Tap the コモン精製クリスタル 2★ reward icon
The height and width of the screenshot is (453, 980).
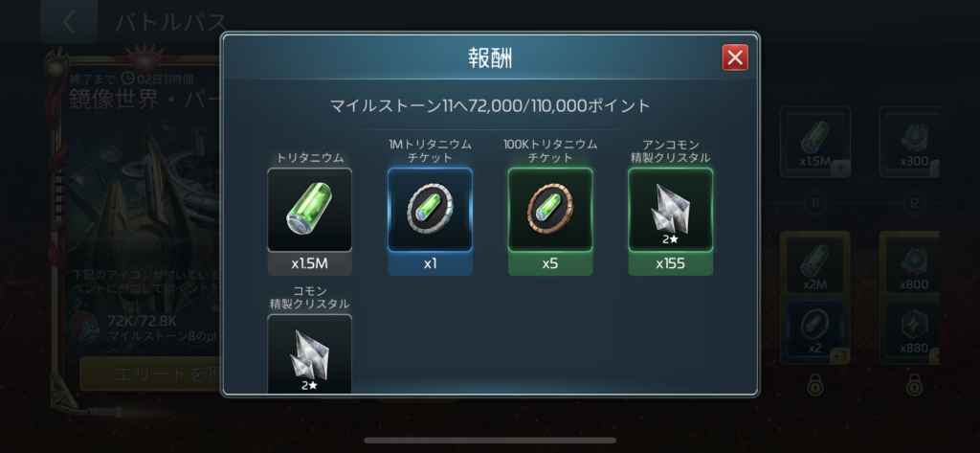[310, 354]
